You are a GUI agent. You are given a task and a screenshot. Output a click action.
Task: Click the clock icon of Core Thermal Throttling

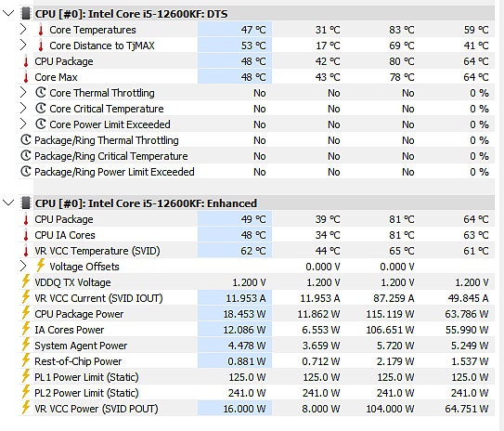click(41, 93)
